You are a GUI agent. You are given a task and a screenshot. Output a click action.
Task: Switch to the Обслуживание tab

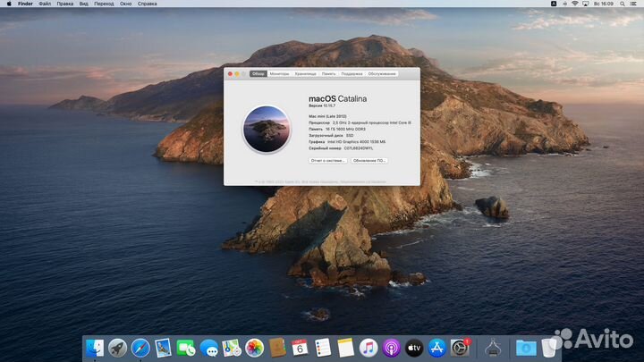382,74
